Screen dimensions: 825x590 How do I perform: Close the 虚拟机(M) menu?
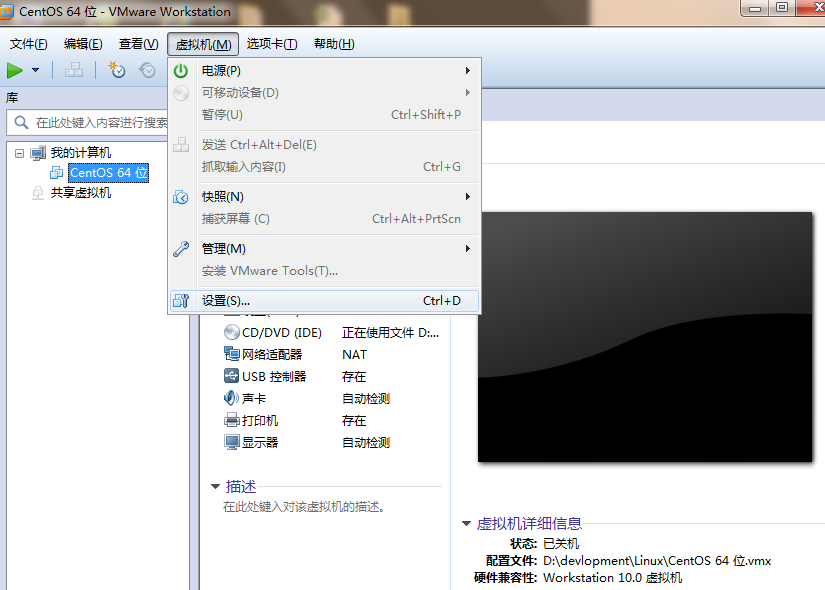click(203, 44)
